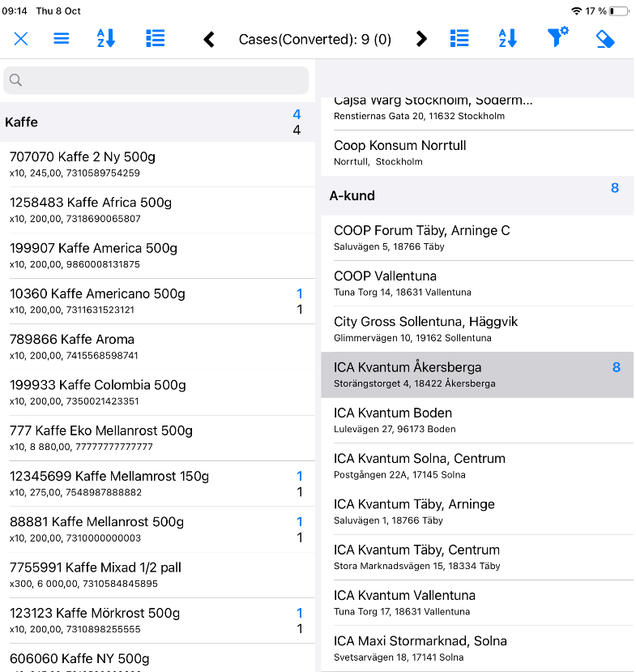Open customer ICA Kvantum Täby, Arninge

pos(477,511)
